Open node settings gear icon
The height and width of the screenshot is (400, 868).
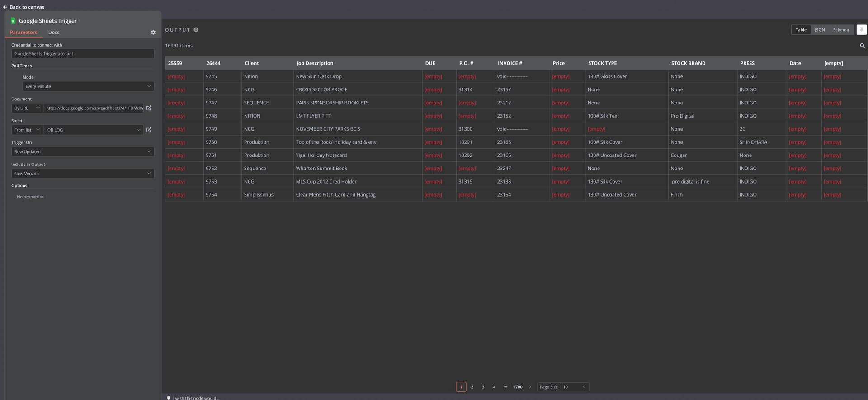click(x=153, y=33)
